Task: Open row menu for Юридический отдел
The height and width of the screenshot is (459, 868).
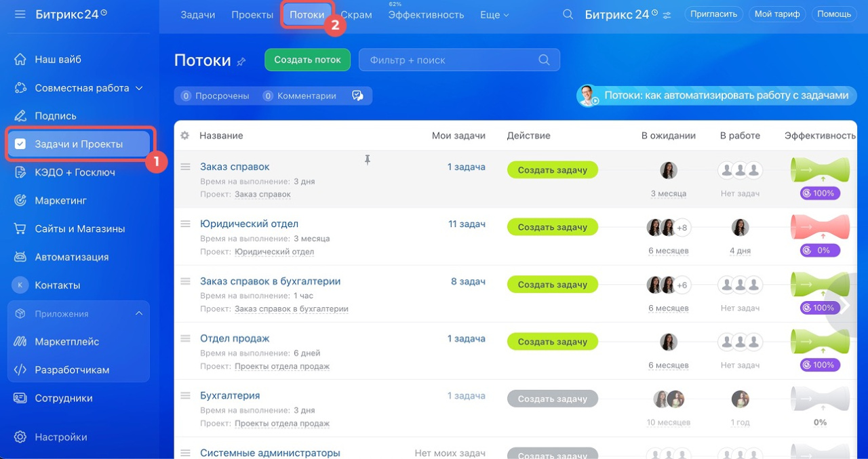Action: [x=185, y=224]
